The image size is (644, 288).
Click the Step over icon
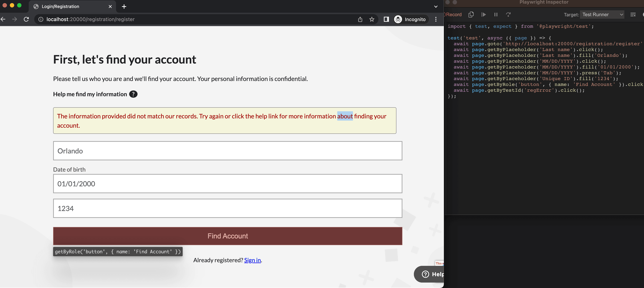click(x=508, y=15)
